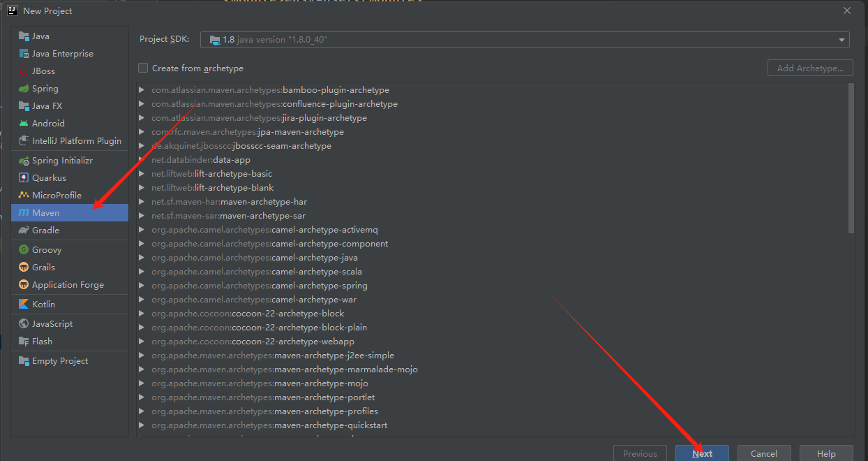This screenshot has height=461, width=868.
Task: Expand jira-plugin-archetype entry
Action: 142,118
